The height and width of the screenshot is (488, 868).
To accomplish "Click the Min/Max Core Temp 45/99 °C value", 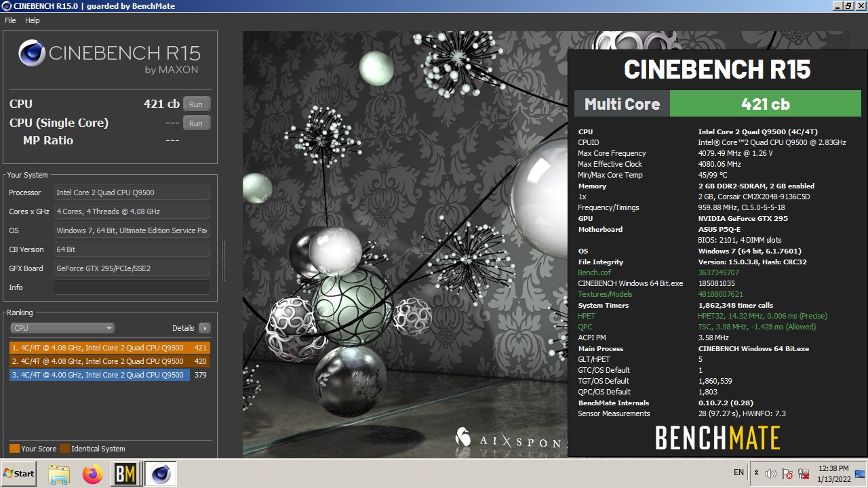I will [713, 175].
